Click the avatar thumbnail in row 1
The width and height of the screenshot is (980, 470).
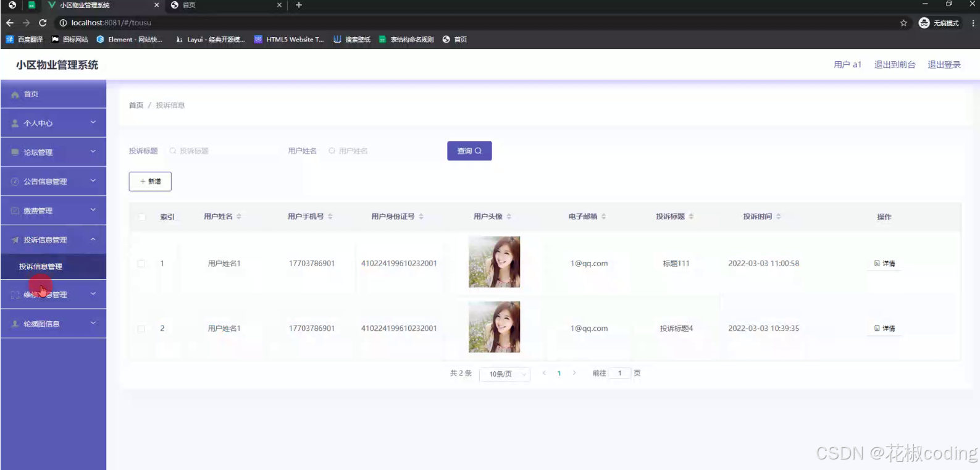pos(494,262)
